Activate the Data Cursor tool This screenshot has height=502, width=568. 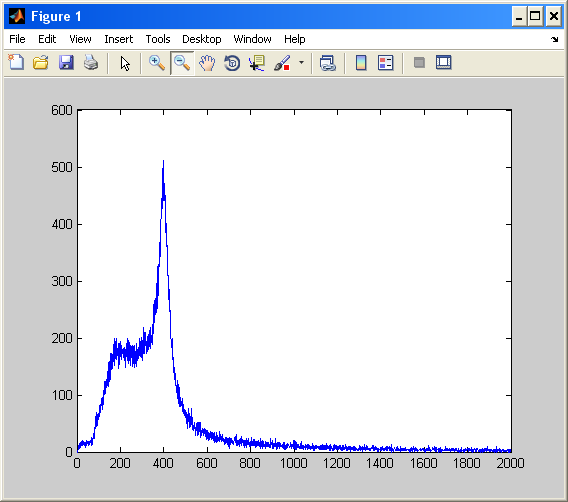[x=257, y=63]
